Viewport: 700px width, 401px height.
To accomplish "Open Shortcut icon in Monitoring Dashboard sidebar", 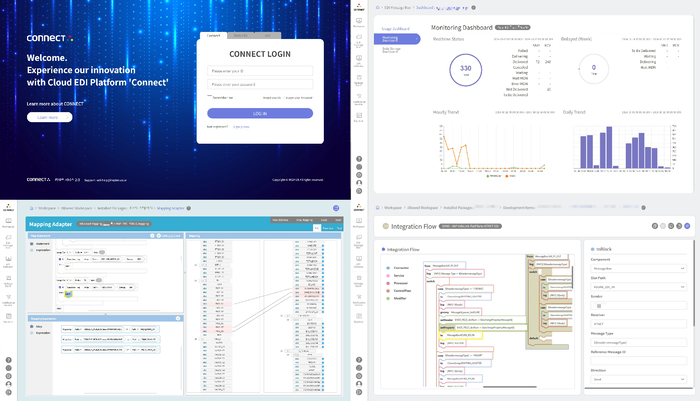I will click(x=359, y=117).
